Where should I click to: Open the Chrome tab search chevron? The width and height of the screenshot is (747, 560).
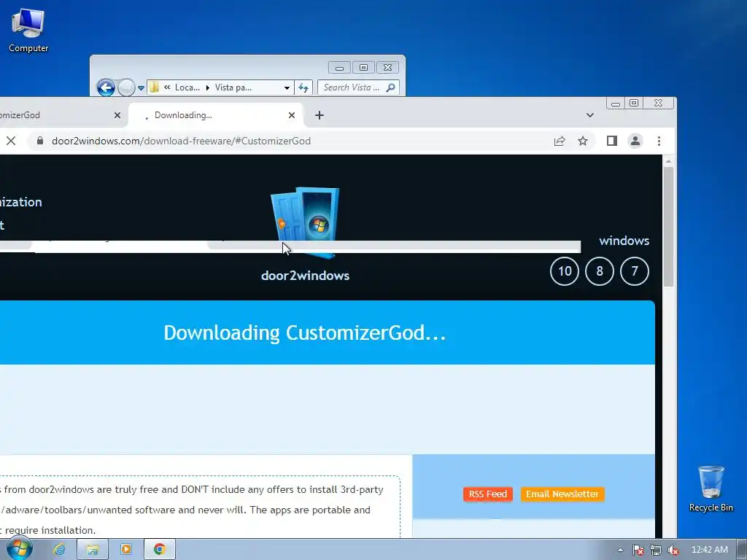click(589, 115)
